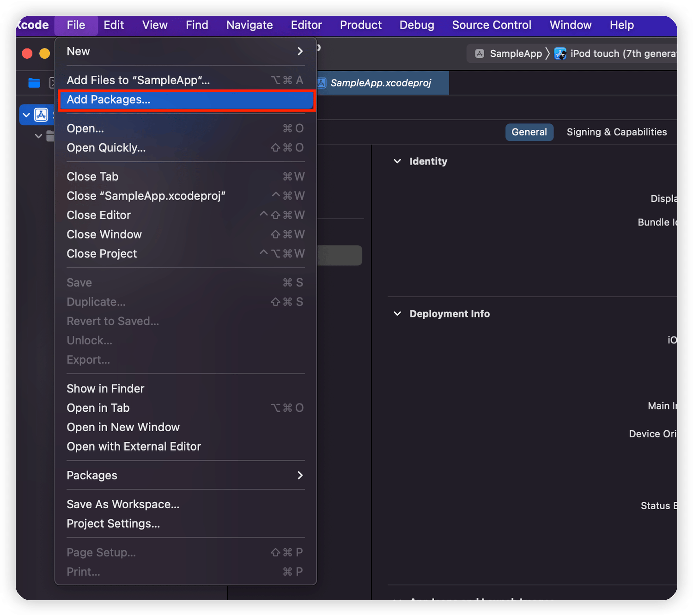The image size is (693, 616).
Task: Choose Add Packages… from File menu
Action: tap(186, 100)
